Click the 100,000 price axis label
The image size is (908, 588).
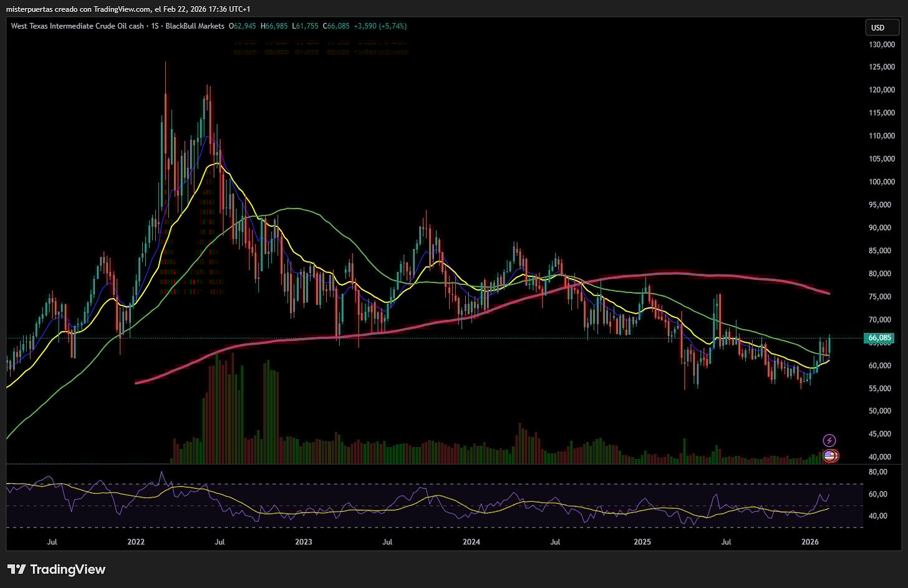click(882, 182)
